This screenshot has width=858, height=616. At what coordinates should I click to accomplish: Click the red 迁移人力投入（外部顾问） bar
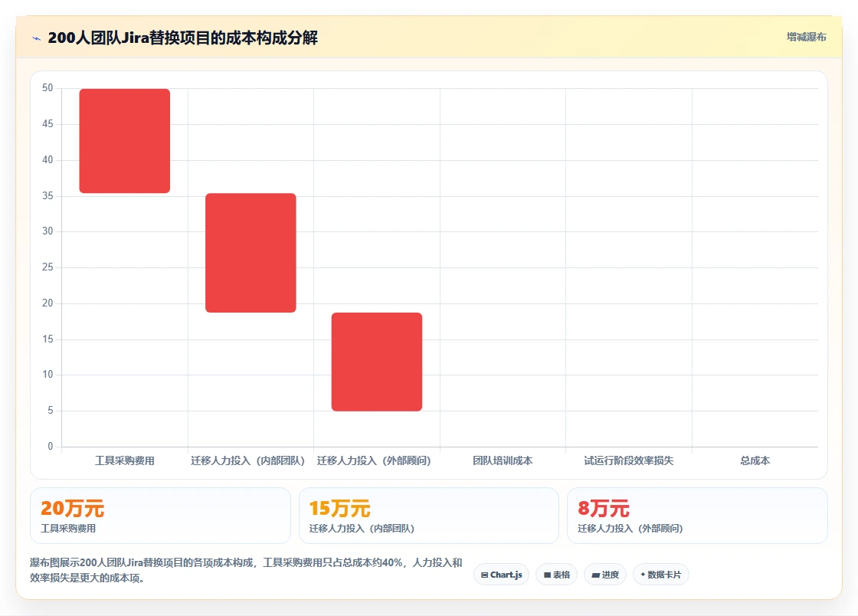tap(377, 362)
